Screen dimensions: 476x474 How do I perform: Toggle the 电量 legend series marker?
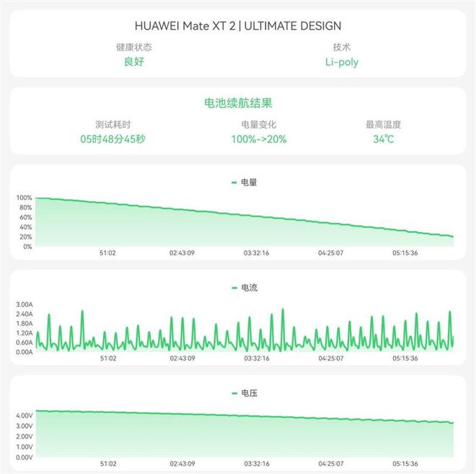point(234,183)
